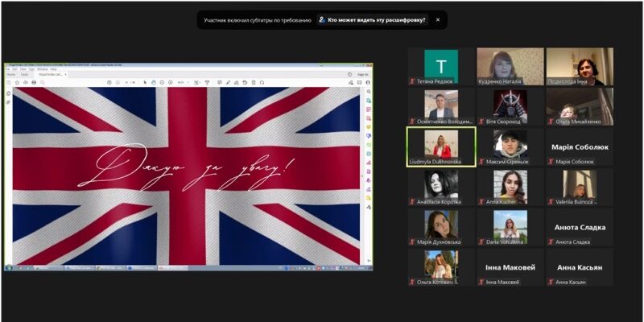
Task: Open the Window menu in Acrobat
Action: (x=43, y=69)
